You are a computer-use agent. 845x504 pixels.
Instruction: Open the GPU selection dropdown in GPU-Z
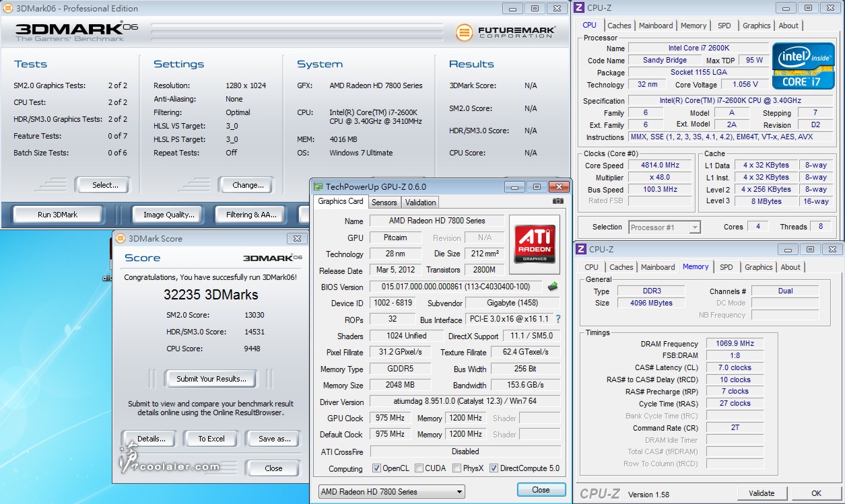(392, 492)
